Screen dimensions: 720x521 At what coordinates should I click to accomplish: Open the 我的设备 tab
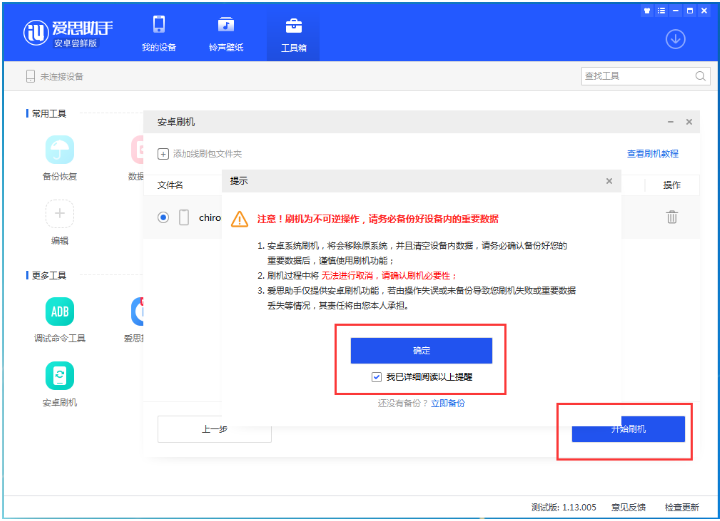159,34
